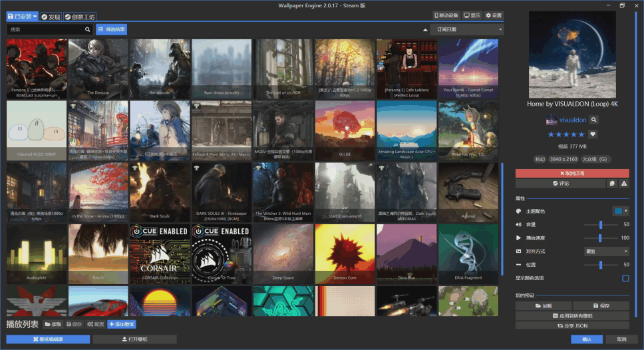644x350 pixels.
Task: Select StarCitizen-area18 wallpaper
Action: (x=345, y=192)
